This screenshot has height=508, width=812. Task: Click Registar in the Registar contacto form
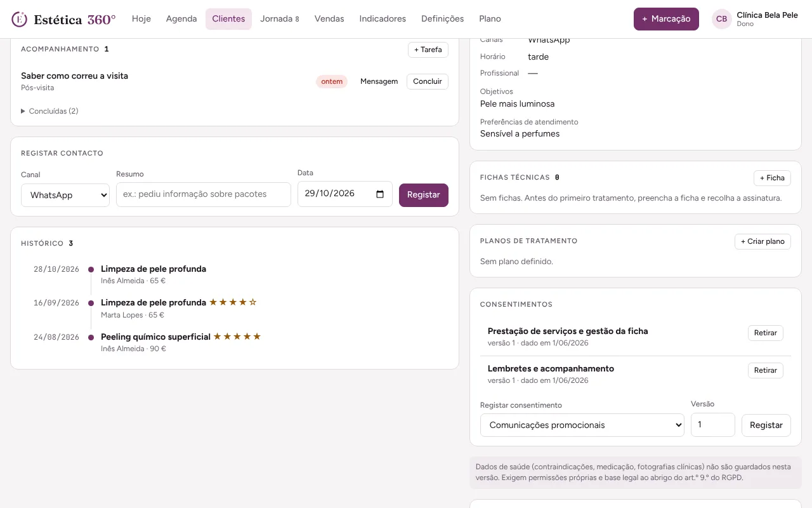(x=424, y=195)
